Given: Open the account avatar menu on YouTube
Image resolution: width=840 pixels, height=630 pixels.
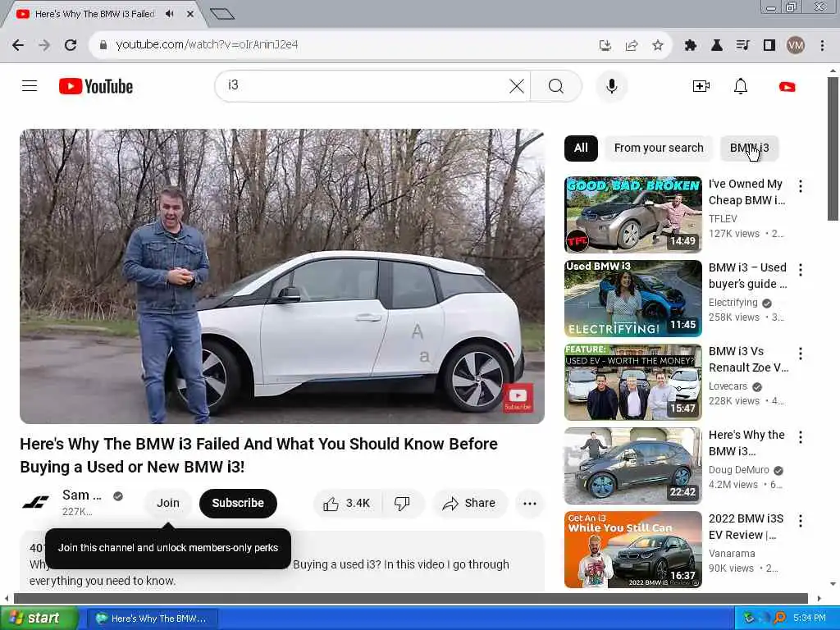Looking at the screenshot, I should point(787,86).
